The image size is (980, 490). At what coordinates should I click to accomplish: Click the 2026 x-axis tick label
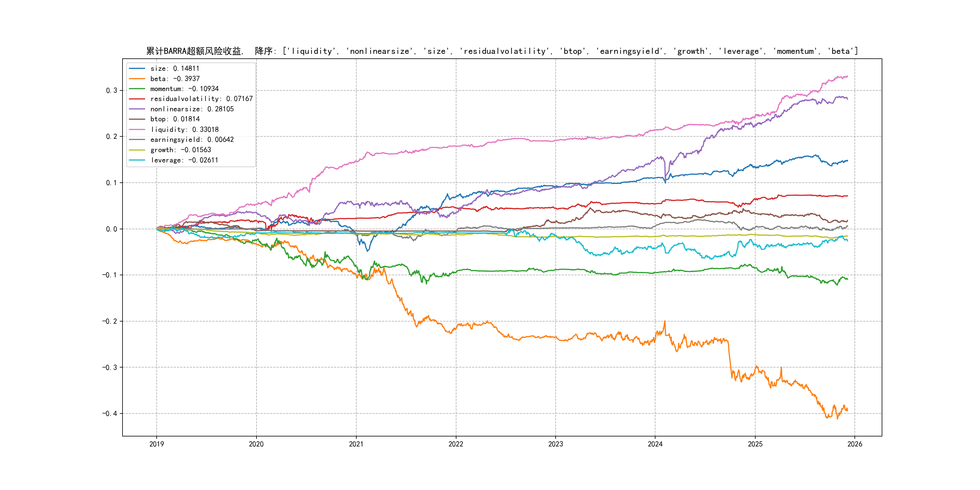(855, 444)
